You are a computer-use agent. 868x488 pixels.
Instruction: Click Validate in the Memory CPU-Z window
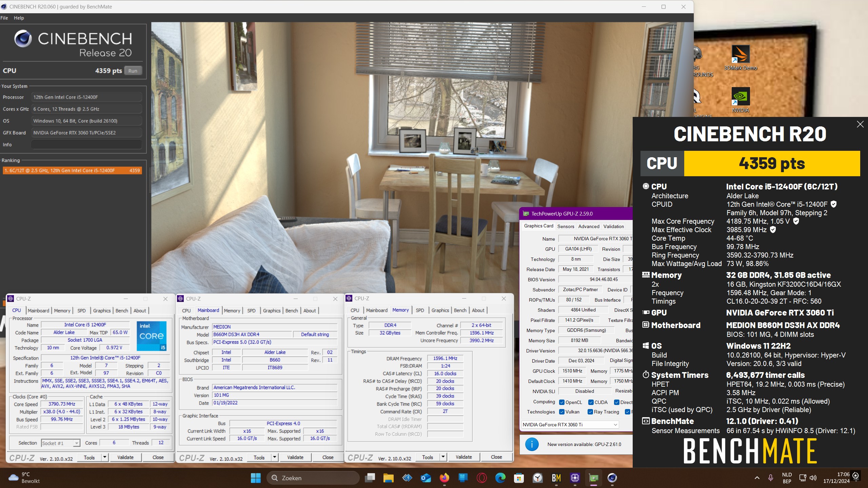click(464, 457)
